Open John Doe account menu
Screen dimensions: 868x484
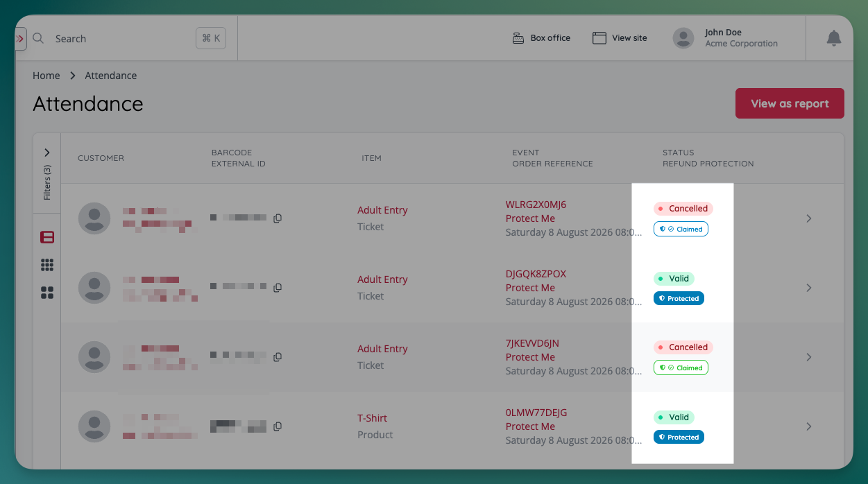pos(725,38)
